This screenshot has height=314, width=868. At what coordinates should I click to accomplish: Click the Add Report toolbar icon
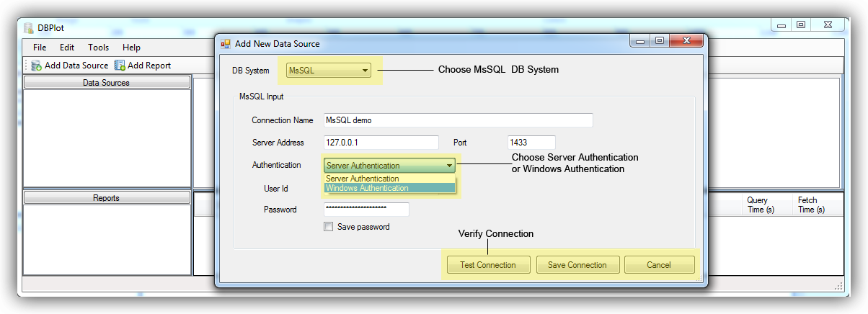[x=120, y=66]
